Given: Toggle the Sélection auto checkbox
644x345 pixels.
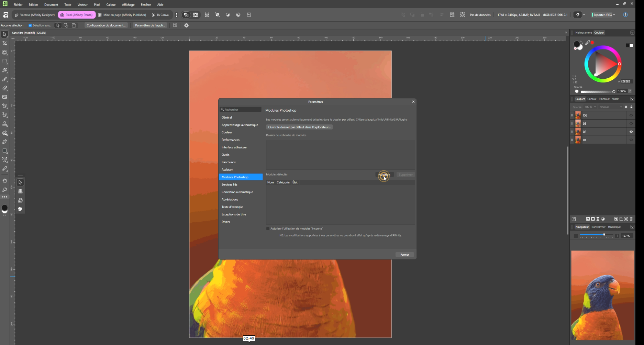Looking at the screenshot, I should (x=30, y=25).
